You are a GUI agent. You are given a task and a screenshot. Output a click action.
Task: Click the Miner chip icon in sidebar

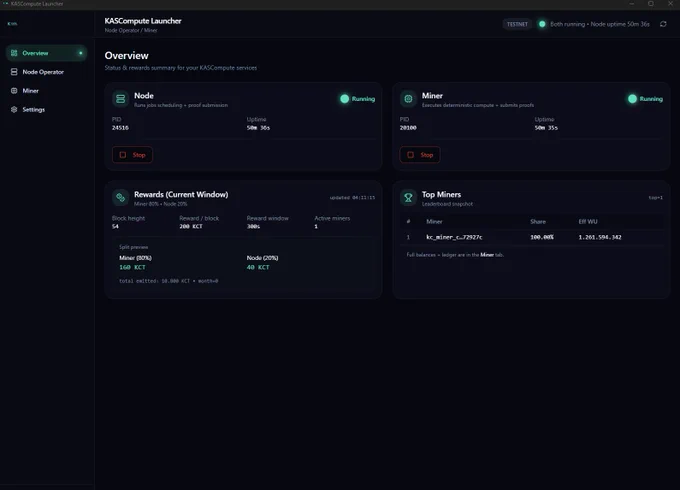tap(14, 91)
